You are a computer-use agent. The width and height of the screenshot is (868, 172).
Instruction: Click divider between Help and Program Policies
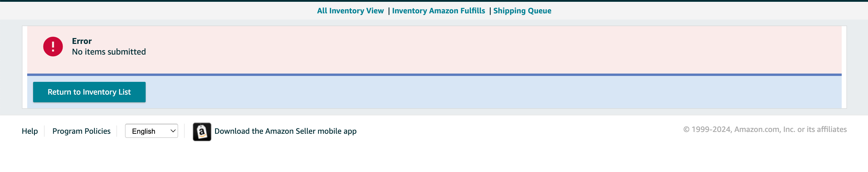coord(45,131)
